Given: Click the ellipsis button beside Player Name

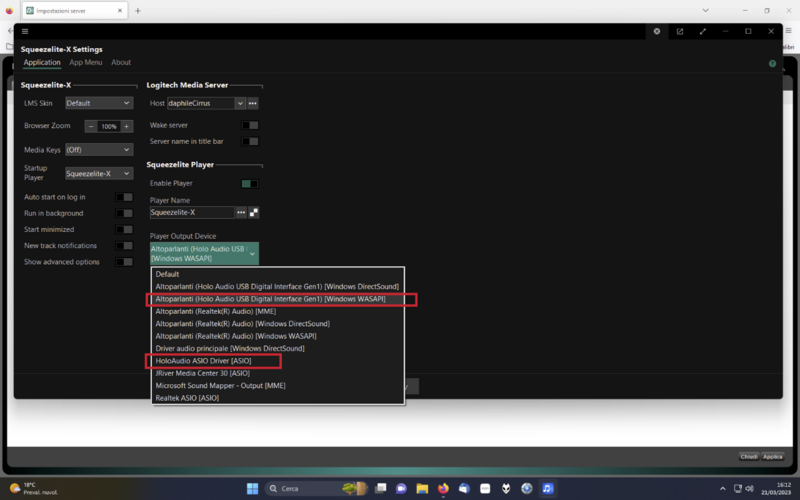Looking at the screenshot, I should point(241,212).
